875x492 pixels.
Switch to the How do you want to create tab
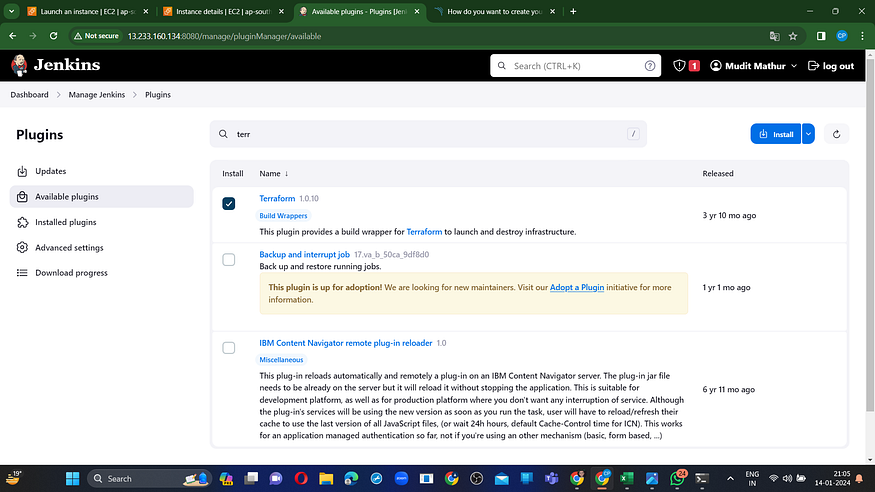494,11
